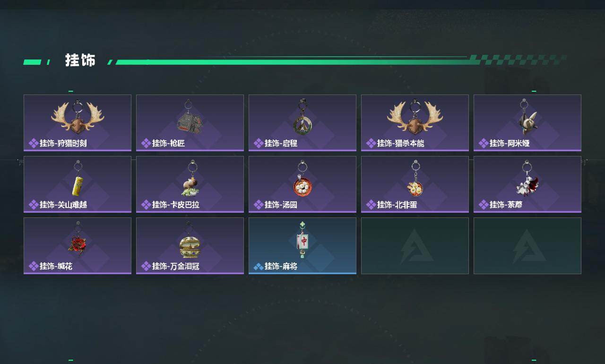The width and height of the screenshot is (605, 364).
Task: Click the 挂饰 section header title
Action: pos(80,61)
